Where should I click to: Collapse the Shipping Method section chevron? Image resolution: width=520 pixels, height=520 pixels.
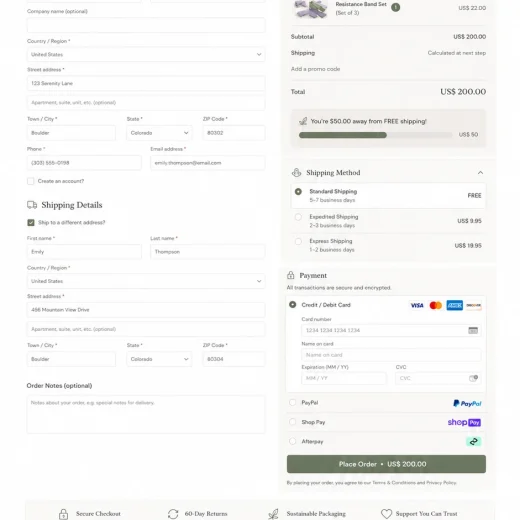[x=480, y=172]
